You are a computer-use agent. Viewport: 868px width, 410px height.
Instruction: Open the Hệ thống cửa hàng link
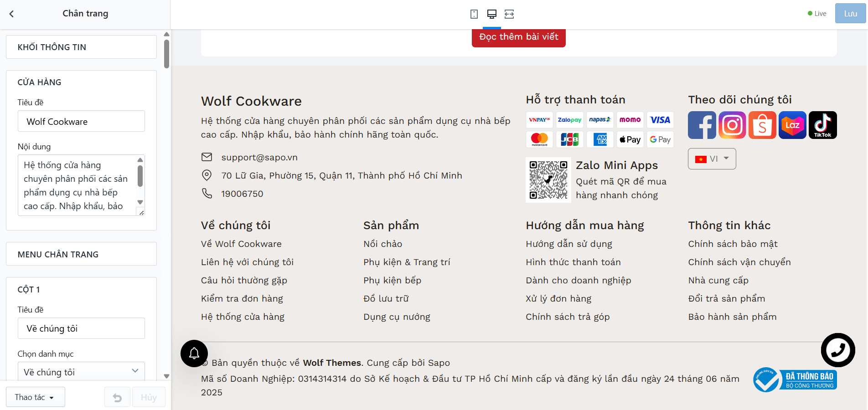pos(243,317)
